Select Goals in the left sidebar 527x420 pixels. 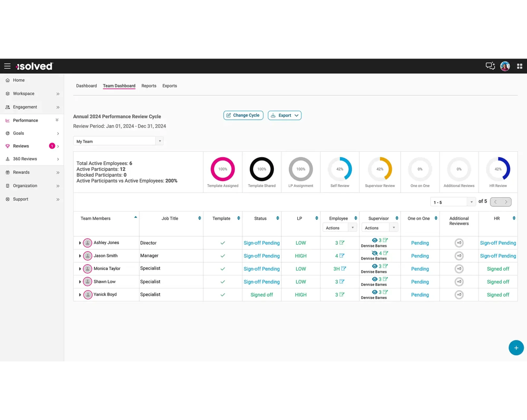(x=18, y=133)
